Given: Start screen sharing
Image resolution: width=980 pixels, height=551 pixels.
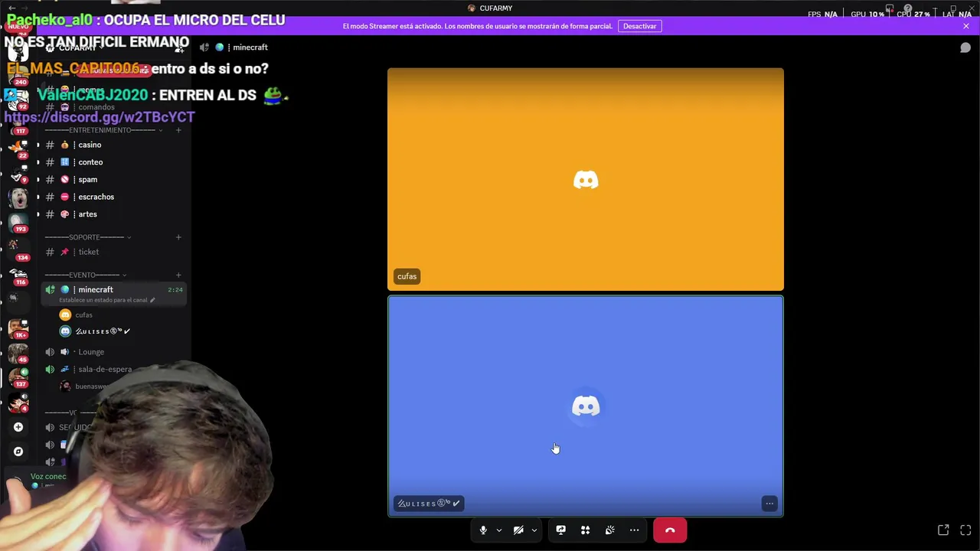Looking at the screenshot, I should pos(560,530).
